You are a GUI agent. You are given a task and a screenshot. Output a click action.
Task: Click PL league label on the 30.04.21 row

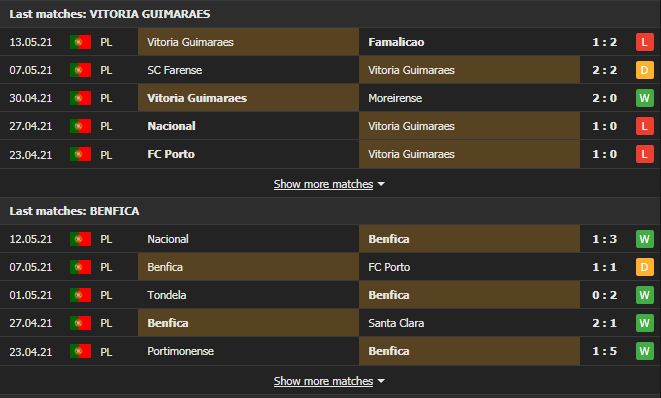coord(106,98)
